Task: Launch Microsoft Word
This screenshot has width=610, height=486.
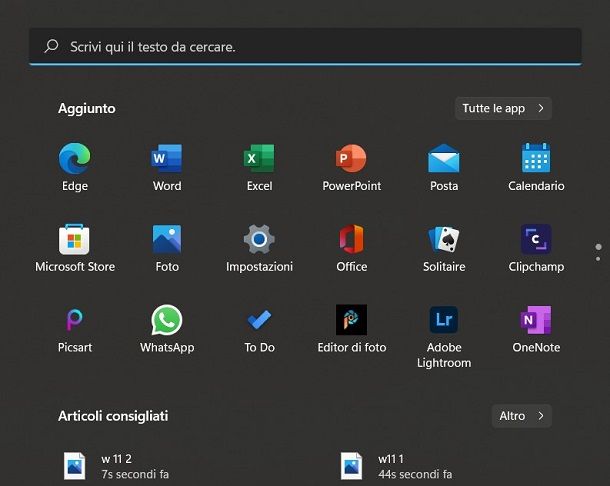Action: [x=167, y=167]
